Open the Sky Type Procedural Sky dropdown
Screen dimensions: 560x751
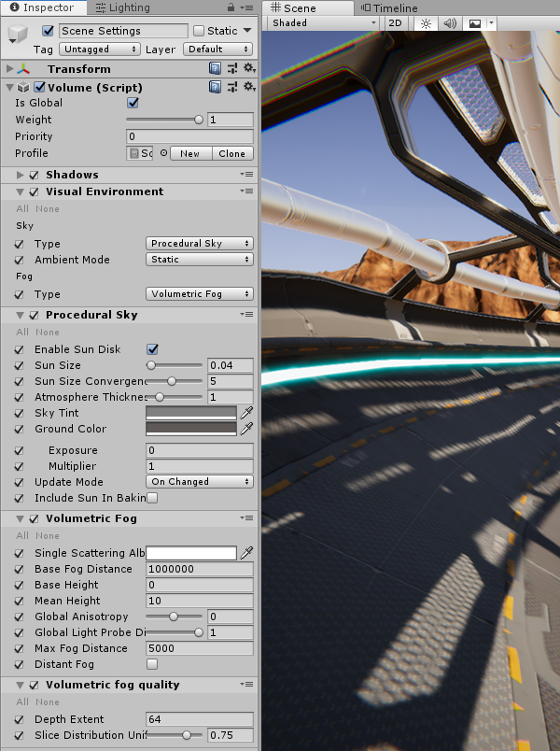[x=200, y=244]
